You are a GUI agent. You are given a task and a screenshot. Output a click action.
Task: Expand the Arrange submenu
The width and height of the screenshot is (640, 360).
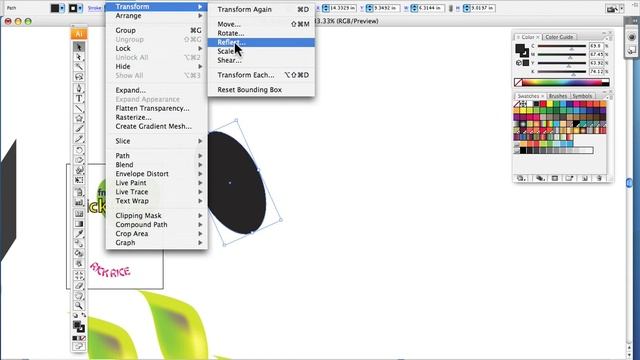(157, 16)
